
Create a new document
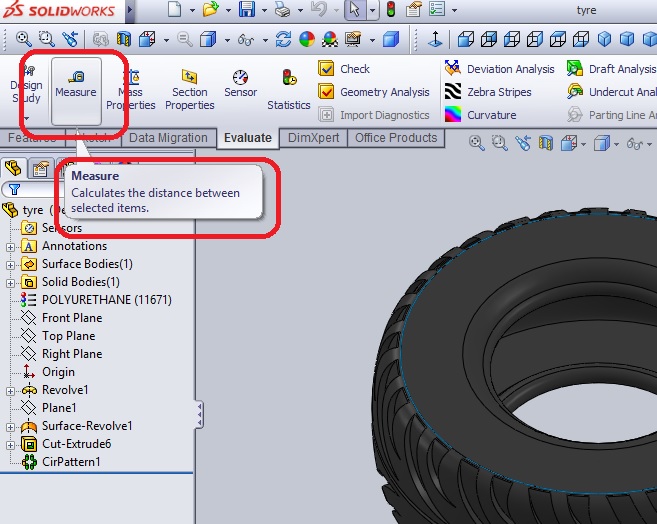[174, 9]
